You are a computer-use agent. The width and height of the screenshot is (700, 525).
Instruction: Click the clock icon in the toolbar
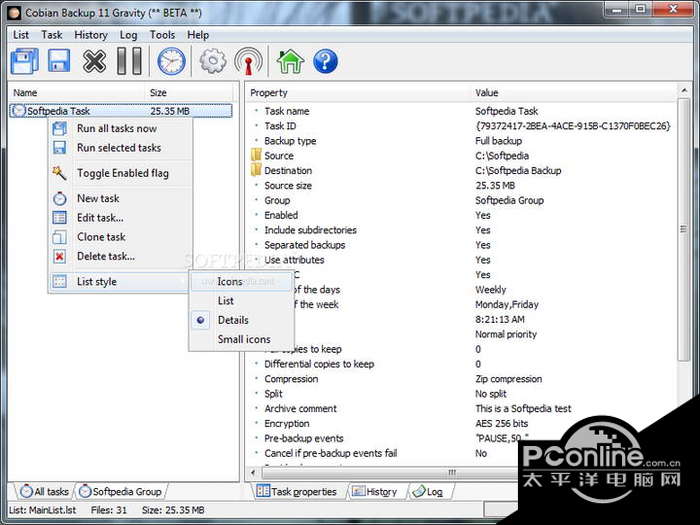pyautogui.click(x=171, y=62)
